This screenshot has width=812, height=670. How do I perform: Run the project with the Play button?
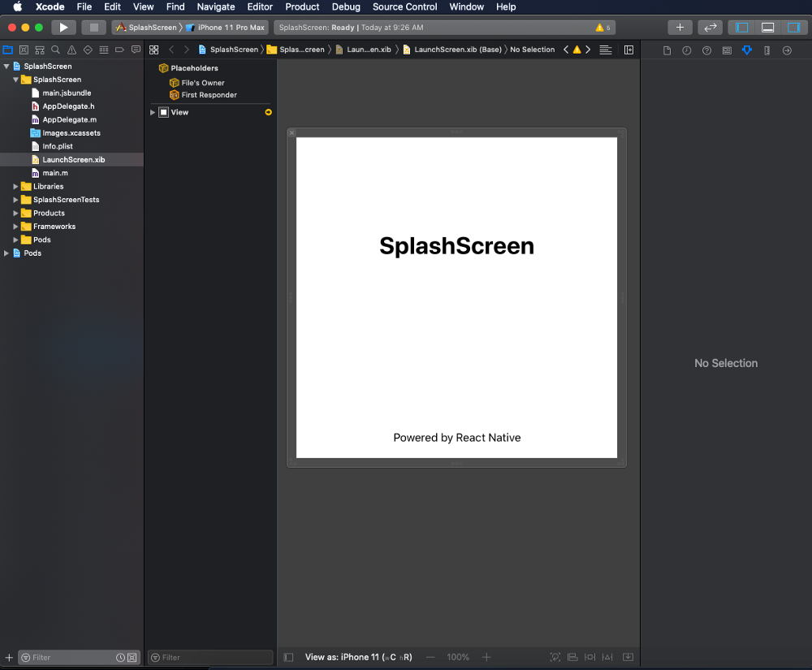[63, 28]
